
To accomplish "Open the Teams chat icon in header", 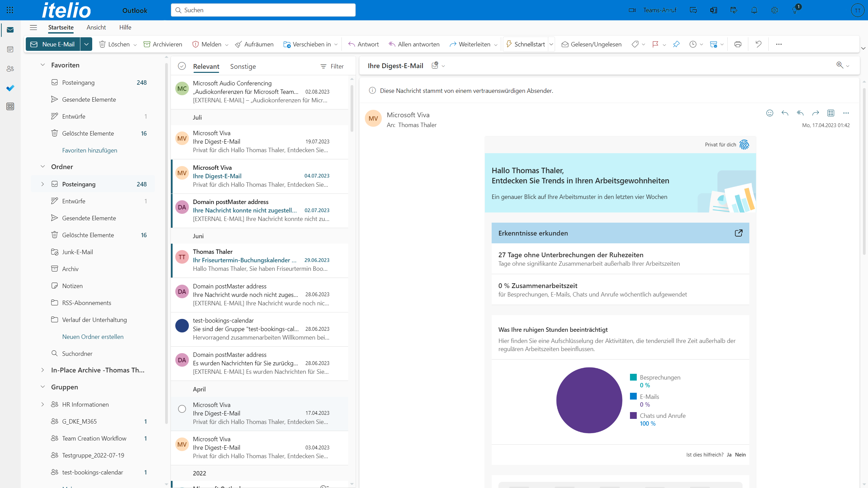I will pos(693,10).
